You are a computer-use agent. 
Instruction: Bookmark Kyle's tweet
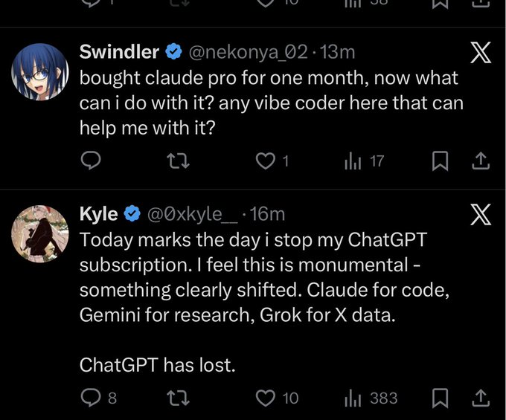(439, 398)
